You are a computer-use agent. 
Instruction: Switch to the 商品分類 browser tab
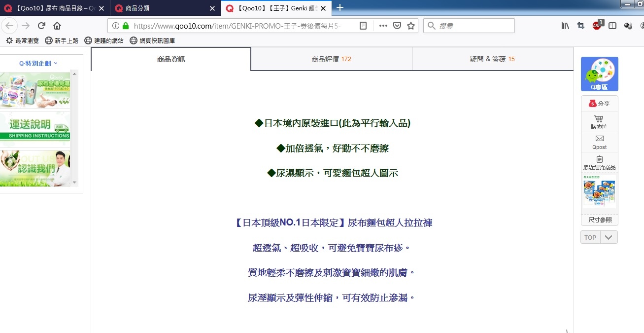pos(166,8)
